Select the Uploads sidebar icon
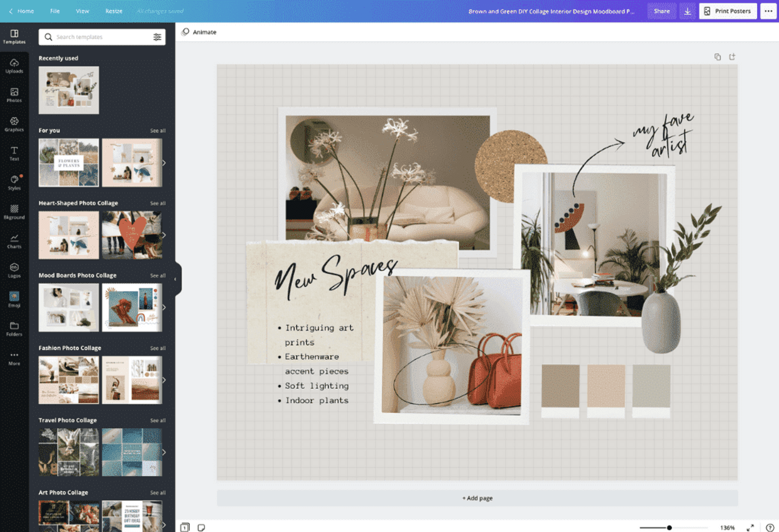 [x=14, y=67]
